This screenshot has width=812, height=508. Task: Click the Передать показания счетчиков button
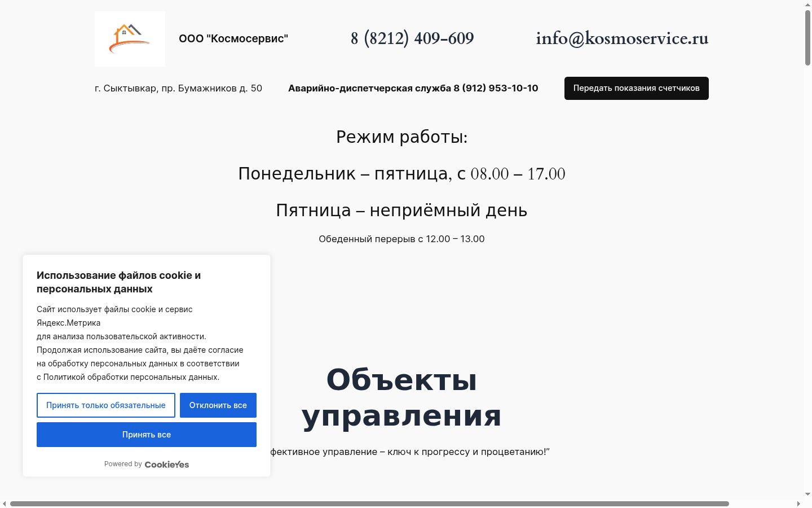(x=637, y=88)
